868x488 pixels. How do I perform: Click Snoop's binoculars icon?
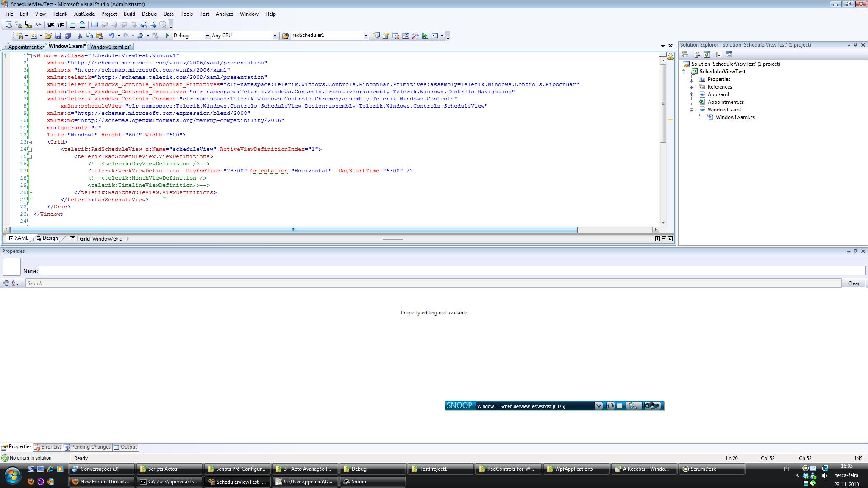(652, 406)
